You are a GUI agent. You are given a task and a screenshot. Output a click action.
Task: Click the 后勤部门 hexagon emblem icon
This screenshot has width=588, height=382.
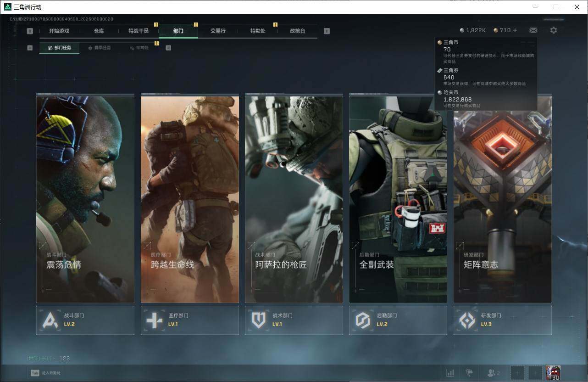click(x=363, y=320)
